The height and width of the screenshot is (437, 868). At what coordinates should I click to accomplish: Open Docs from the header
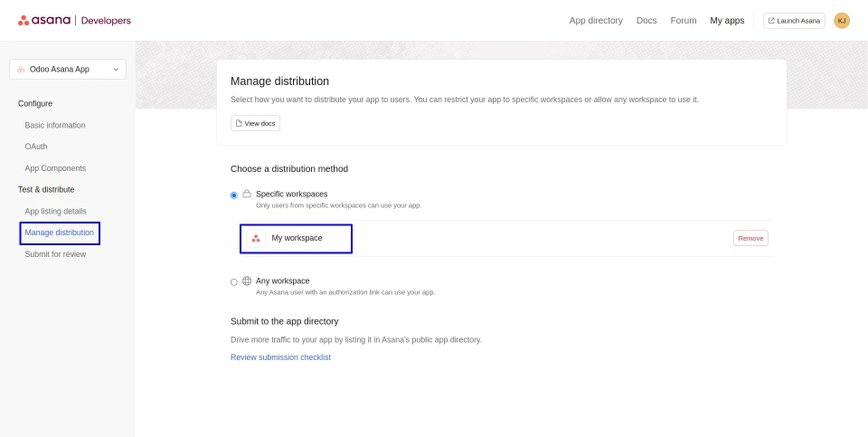pos(646,21)
